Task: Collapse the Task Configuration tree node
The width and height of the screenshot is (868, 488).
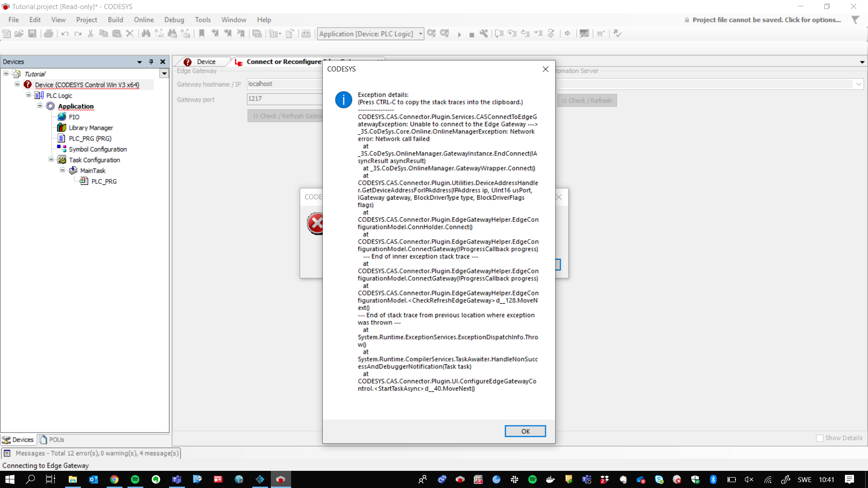Action: click(51, 160)
